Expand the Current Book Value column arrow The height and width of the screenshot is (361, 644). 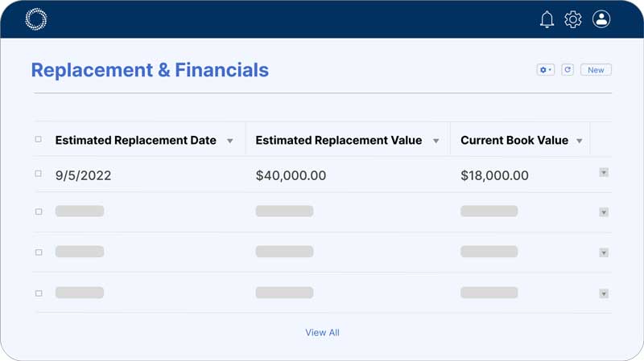pos(580,141)
